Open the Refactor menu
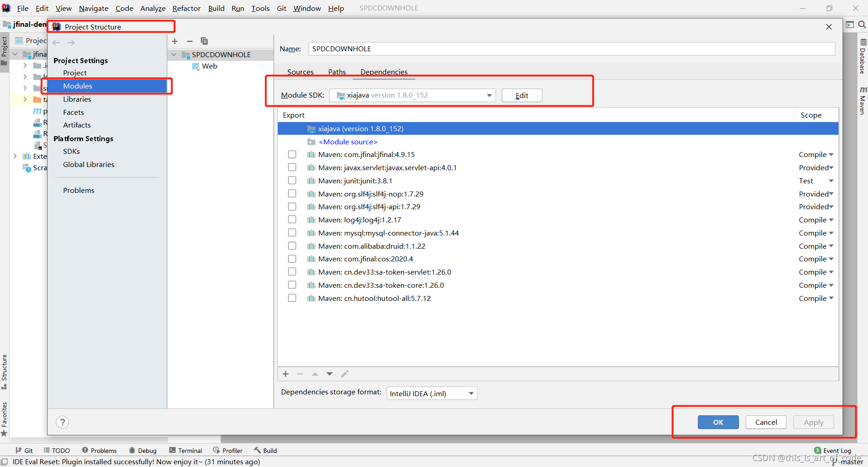The width and height of the screenshot is (868, 467). (187, 8)
